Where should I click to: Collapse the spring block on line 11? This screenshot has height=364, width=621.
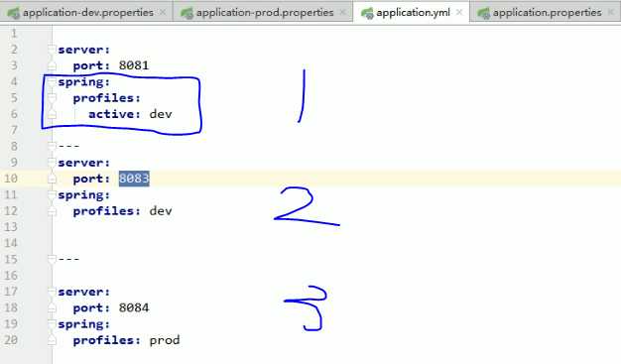coord(52,194)
